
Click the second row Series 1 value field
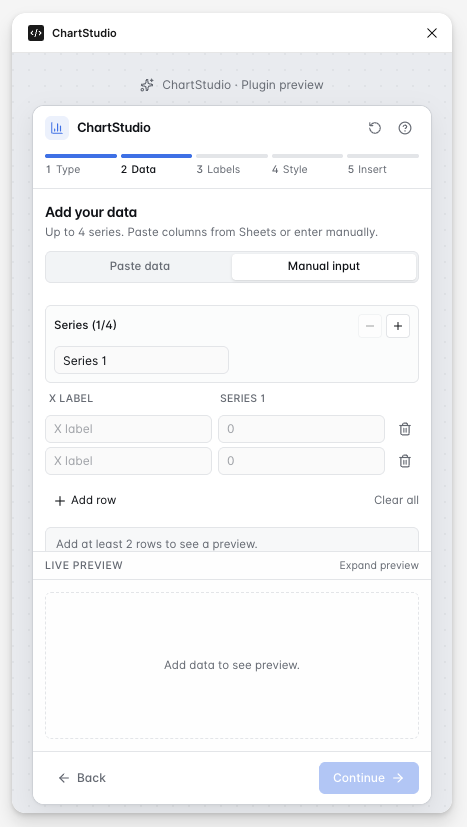pos(301,461)
